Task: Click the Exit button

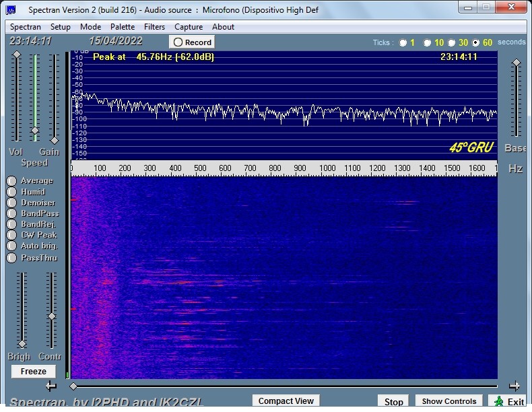Action: tap(508, 401)
